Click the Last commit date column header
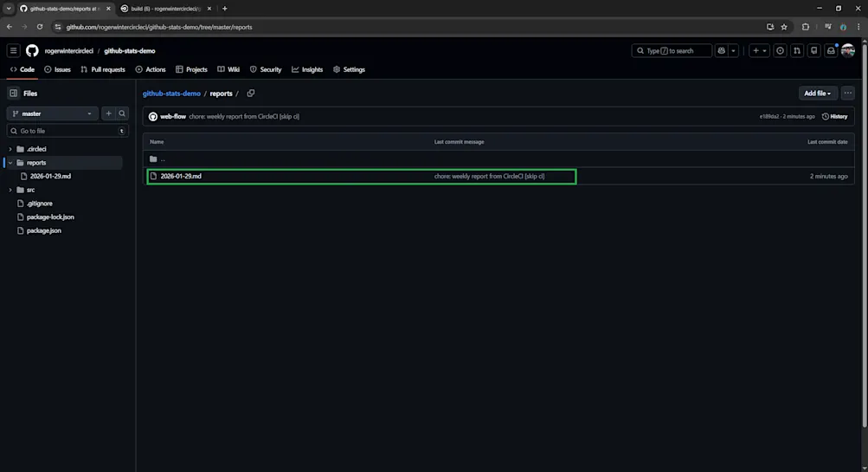This screenshot has height=472, width=868. point(827,142)
